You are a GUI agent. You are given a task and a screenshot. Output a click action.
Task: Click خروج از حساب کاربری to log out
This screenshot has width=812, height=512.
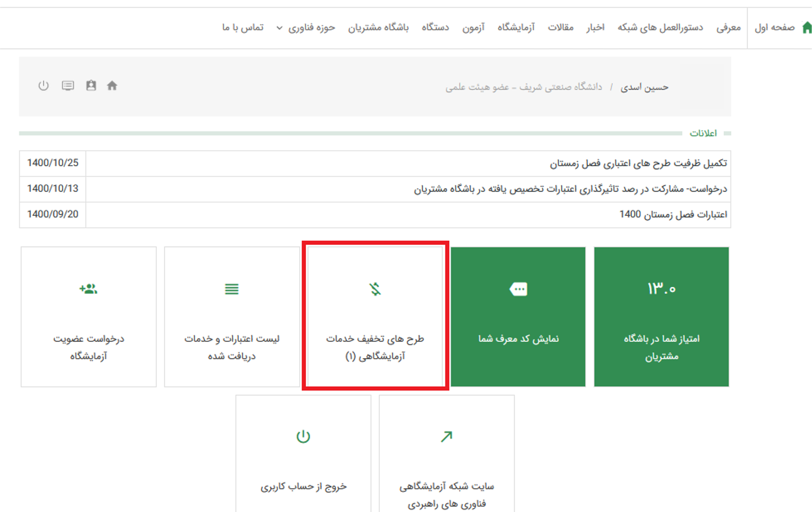[x=303, y=454]
